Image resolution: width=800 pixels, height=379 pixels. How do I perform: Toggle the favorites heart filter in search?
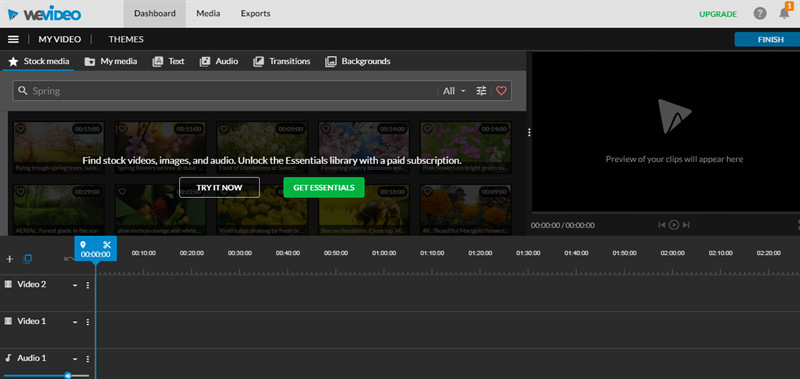click(501, 91)
